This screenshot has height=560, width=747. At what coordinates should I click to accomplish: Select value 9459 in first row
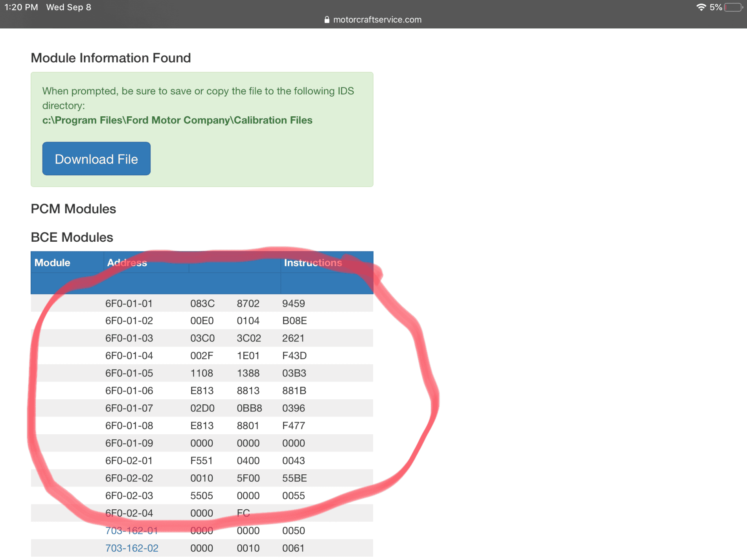click(294, 303)
